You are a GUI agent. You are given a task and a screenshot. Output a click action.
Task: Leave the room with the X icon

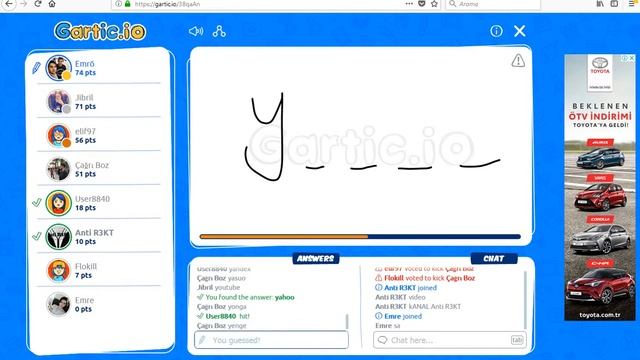coord(520,31)
